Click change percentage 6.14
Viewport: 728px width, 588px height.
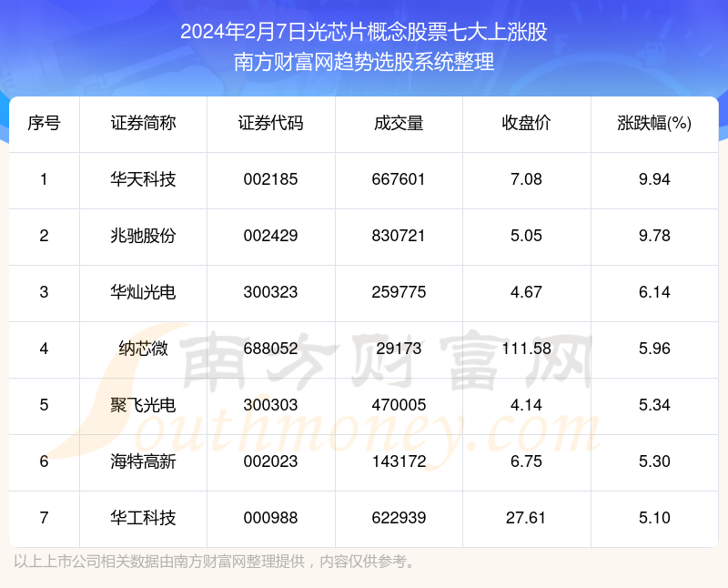click(x=654, y=292)
